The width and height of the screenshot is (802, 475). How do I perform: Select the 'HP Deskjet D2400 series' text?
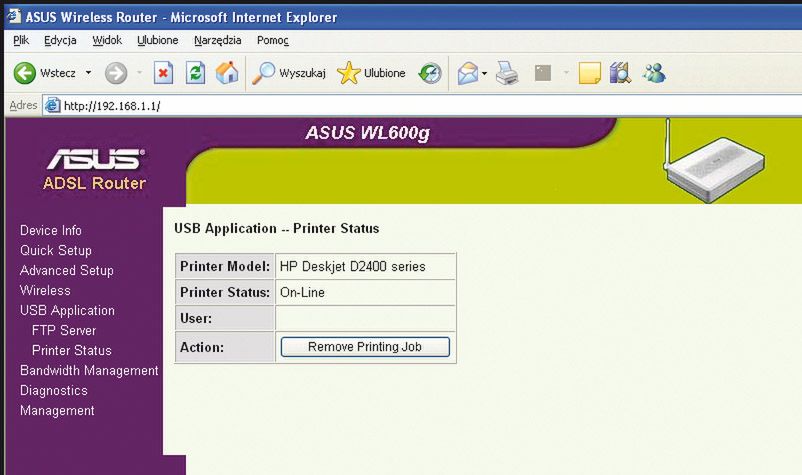point(352,266)
